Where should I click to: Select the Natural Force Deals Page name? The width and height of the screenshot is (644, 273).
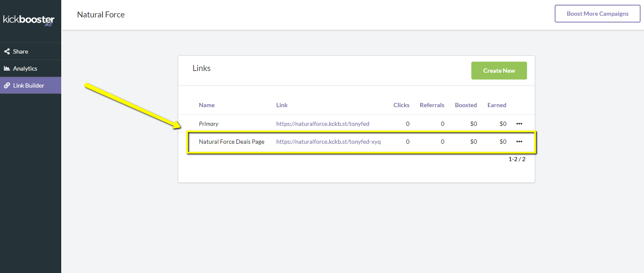[232, 142]
